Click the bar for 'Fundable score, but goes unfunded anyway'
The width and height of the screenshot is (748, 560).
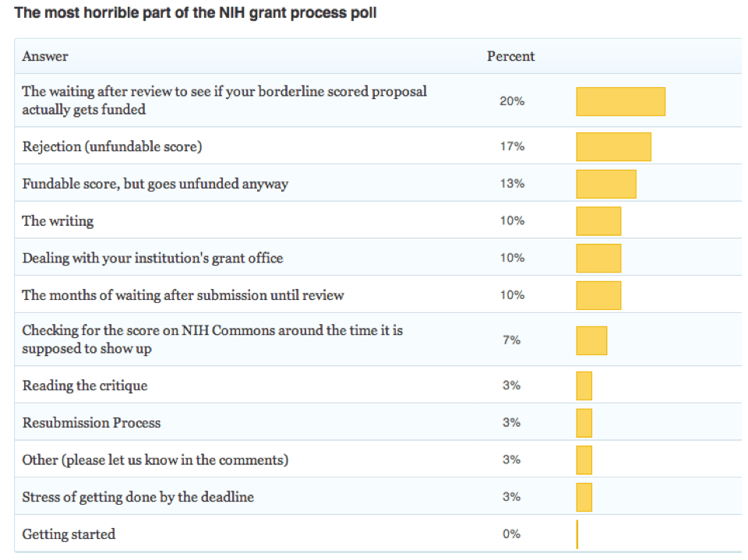click(x=606, y=184)
